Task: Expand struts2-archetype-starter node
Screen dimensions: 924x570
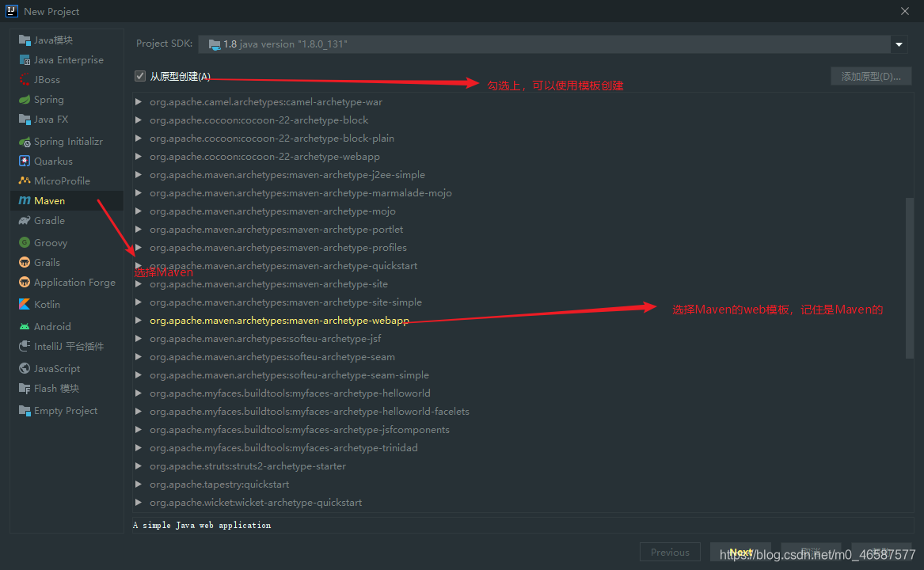Action: pyautogui.click(x=139, y=466)
